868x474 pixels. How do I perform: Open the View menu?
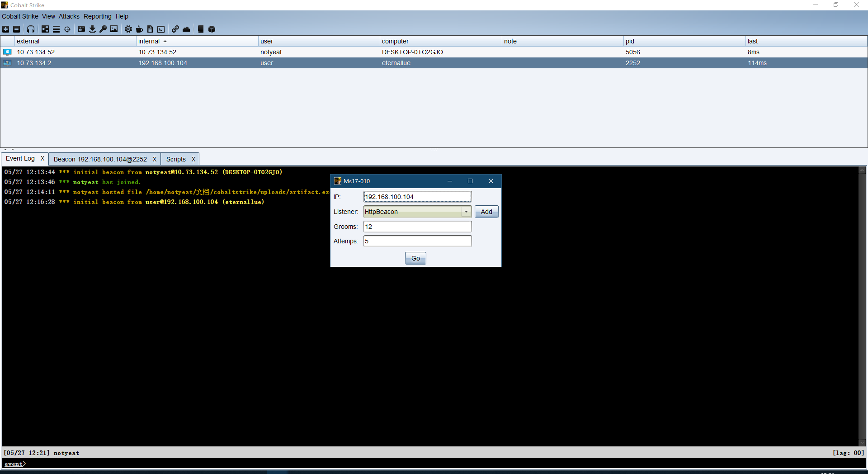[48, 16]
